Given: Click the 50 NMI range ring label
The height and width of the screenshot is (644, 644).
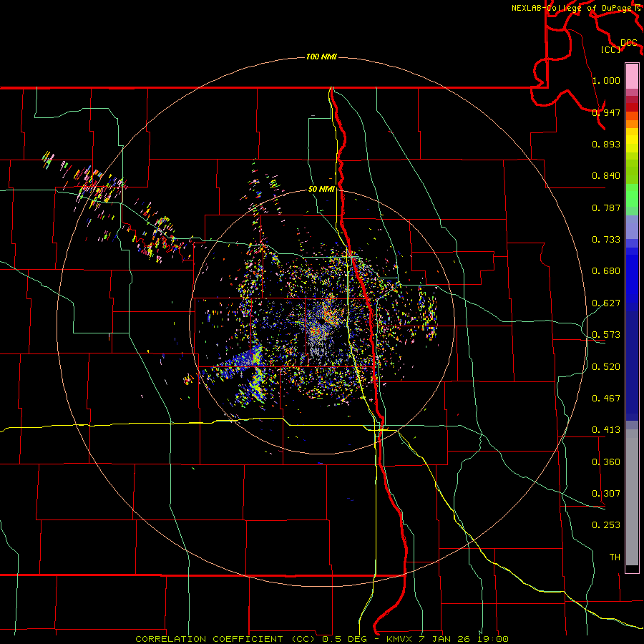Looking at the screenshot, I should (x=321, y=190).
